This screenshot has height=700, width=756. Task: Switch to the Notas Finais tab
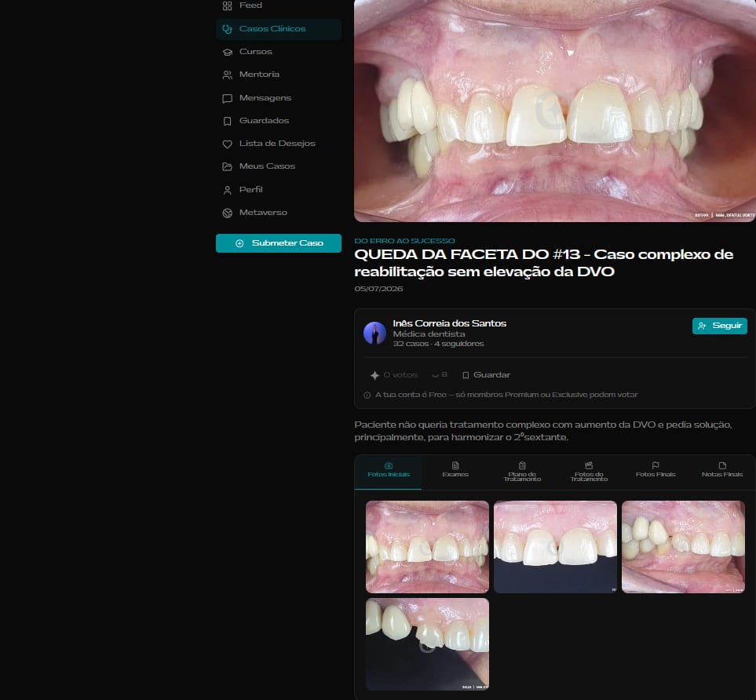click(721, 471)
